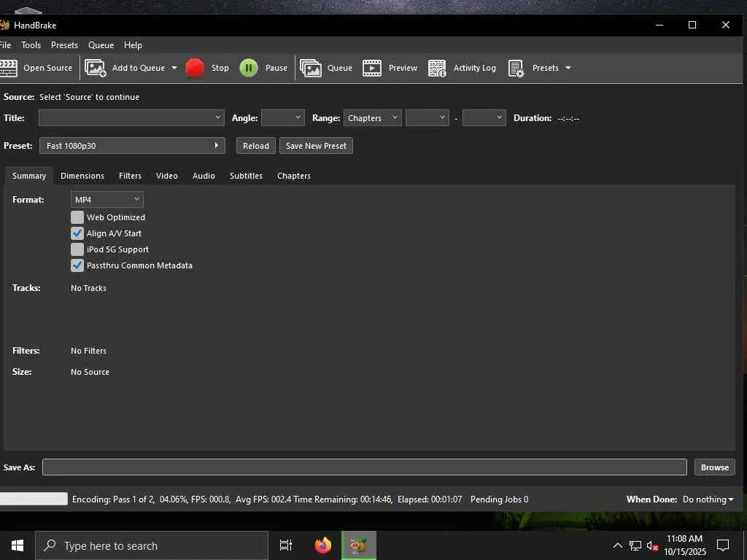747x560 pixels.
Task: Click the HandBrake title bar logo
Action: click(5, 25)
